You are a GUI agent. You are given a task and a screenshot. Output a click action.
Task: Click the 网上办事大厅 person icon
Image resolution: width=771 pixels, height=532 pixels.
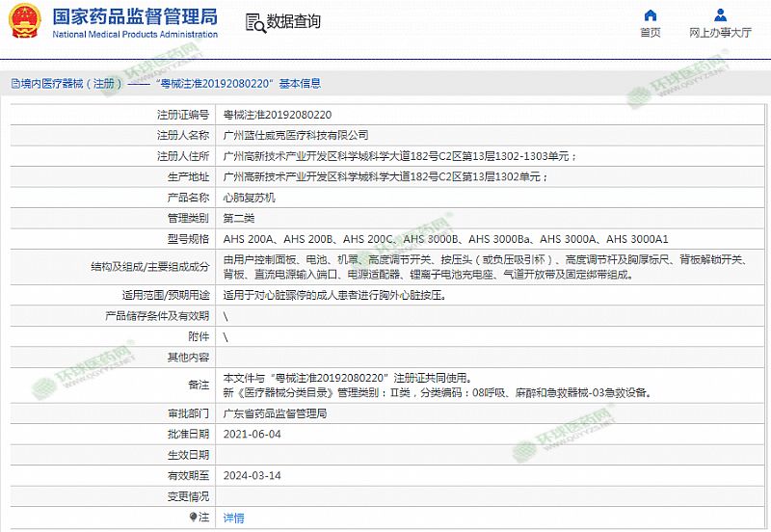coord(720,14)
